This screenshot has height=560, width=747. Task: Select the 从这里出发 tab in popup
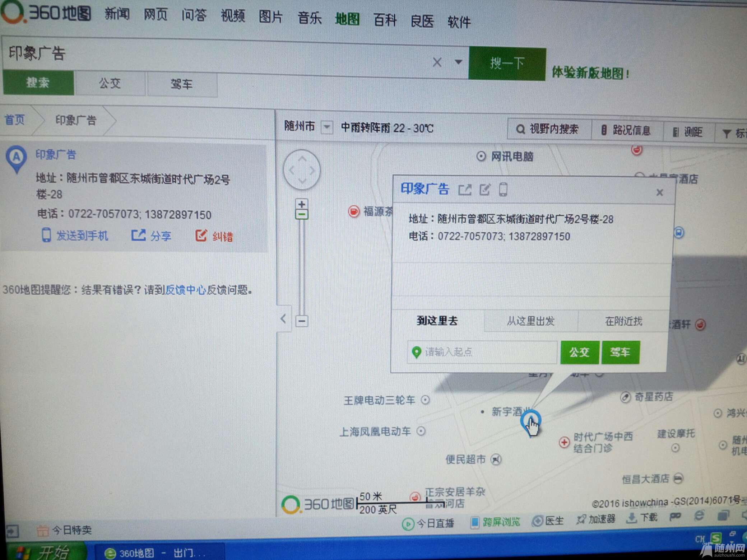point(531,321)
